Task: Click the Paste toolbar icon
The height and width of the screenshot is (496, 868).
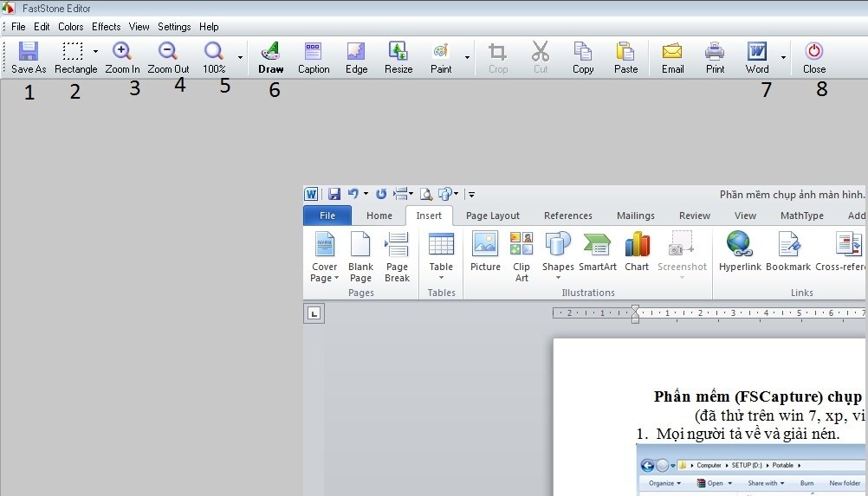Action: (x=625, y=57)
